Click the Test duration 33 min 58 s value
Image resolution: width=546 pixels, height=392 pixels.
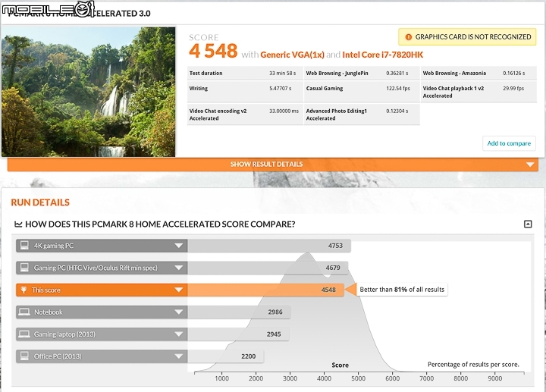pyautogui.click(x=282, y=73)
